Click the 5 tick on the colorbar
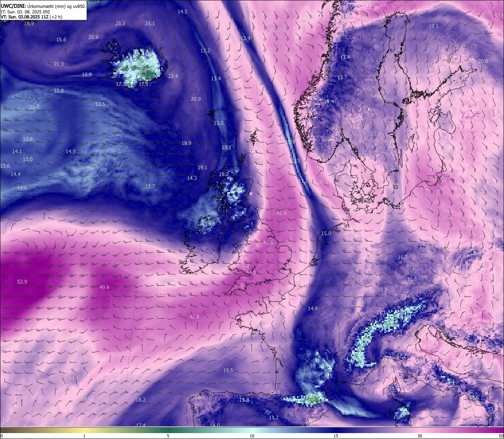This screenshot has width=504, height=439. point(168,436)
